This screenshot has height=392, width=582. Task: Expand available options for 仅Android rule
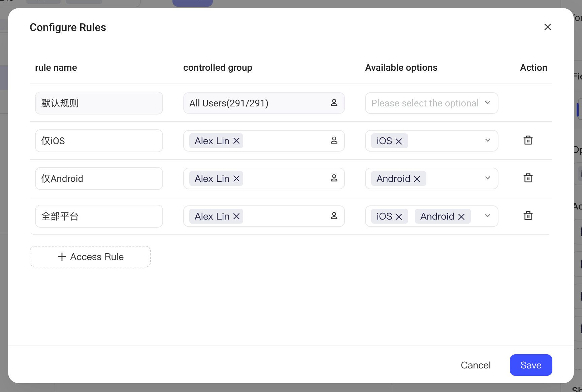488,178
